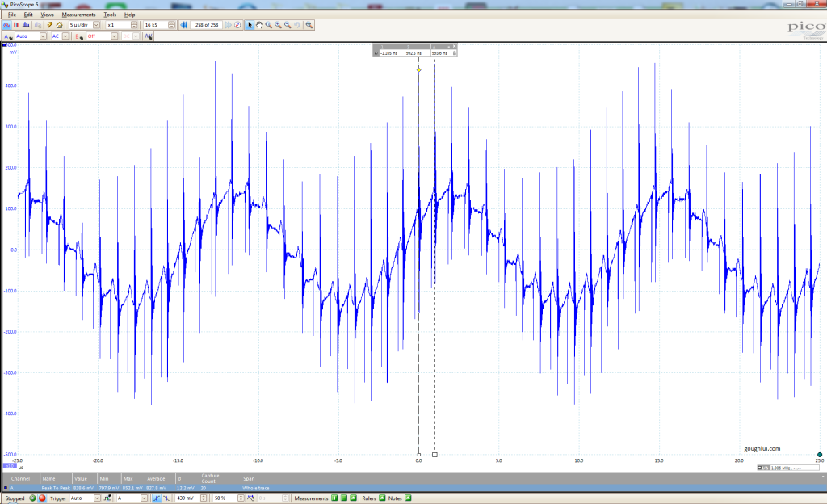The width and height of the screenshot is (827, 504).
Task: Stop capture with the red stop button
Action: pyautogui.click(x=42, y=498)
